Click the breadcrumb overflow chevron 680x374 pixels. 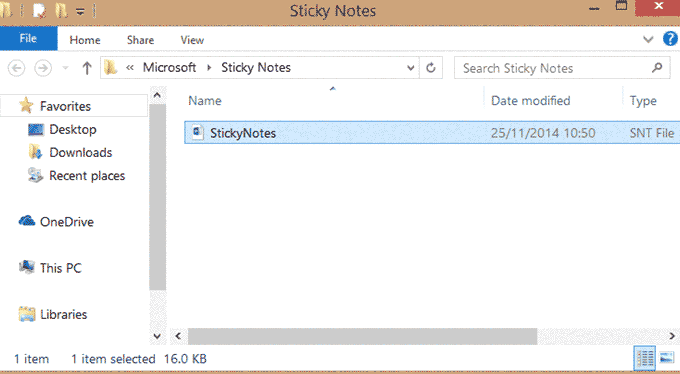point(130,68)
